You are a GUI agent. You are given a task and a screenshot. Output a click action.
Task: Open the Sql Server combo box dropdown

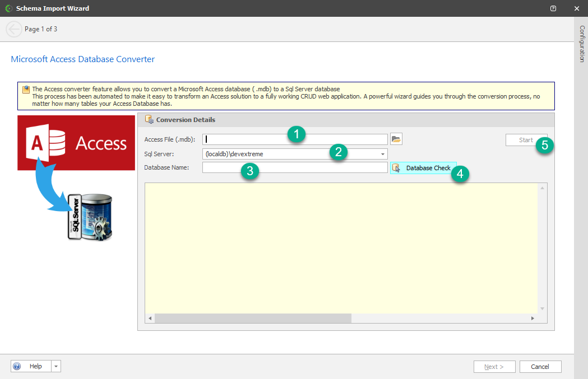point(382,153)
